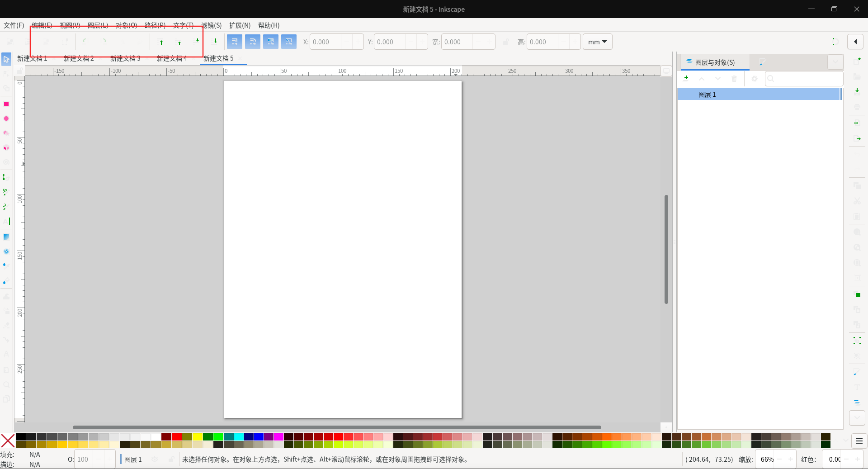This screenshot has height=469, width=868.
Task: Click the X position input field
Action: [325, 42]
